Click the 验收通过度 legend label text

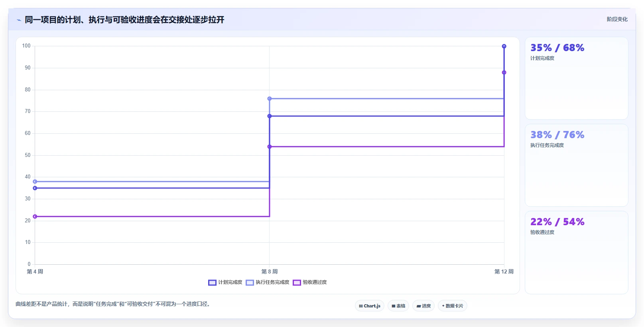click(x=315, y=282)
